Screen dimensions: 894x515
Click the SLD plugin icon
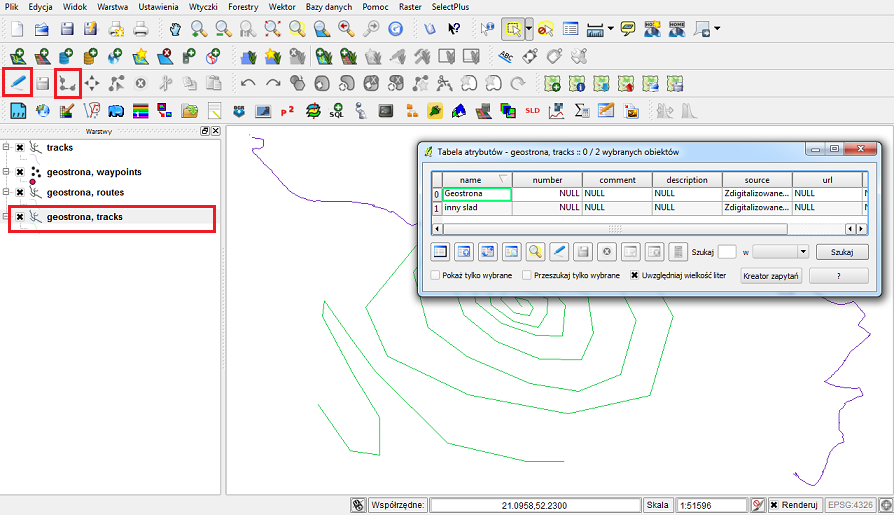[x=533, y=111]
